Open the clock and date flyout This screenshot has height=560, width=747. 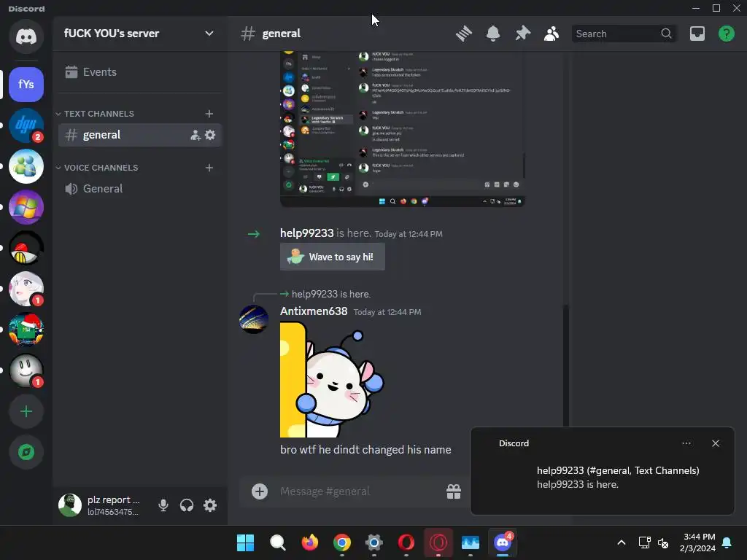pos(698,542)
